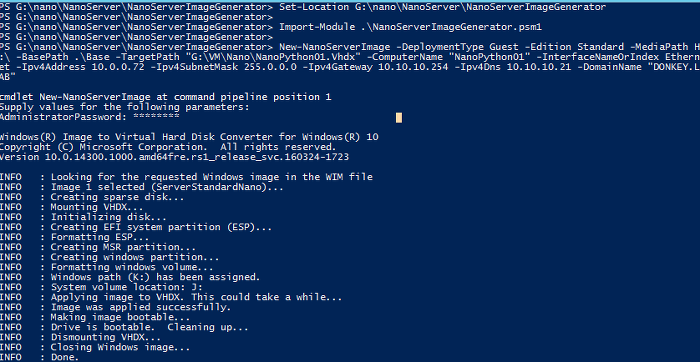Click the Version 10.0.14300.1000 line

pos(174,157)
